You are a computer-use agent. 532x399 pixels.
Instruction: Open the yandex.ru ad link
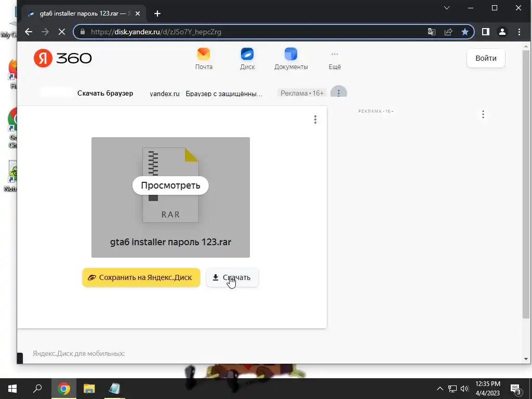click(165, 94)
